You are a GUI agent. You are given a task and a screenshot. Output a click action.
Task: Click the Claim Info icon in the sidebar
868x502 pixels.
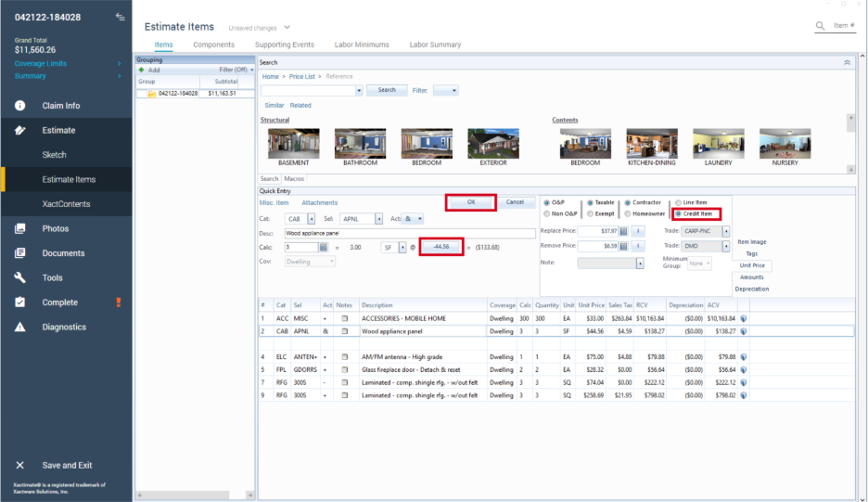click(x=20, y=106)
